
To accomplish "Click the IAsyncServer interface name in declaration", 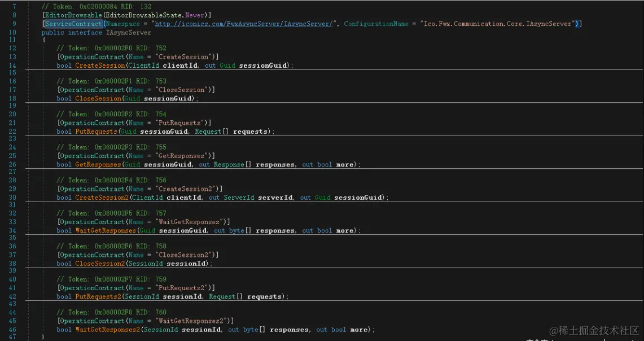I will click(x=128, y=32).
